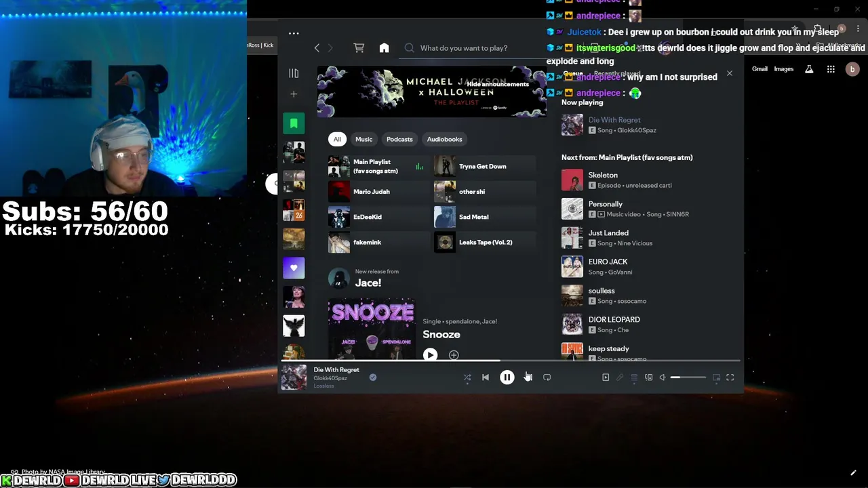Create a new playlist with plus icon

click(294, 94)
